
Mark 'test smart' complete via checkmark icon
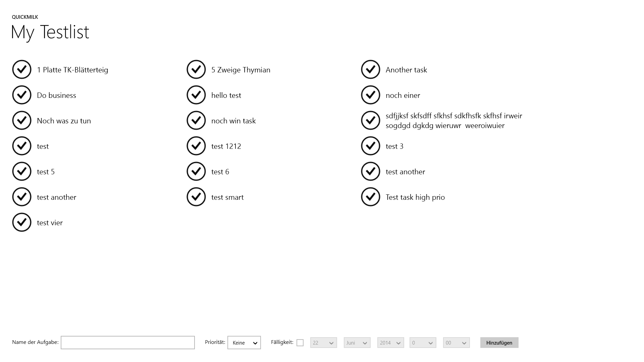(196, 197)
